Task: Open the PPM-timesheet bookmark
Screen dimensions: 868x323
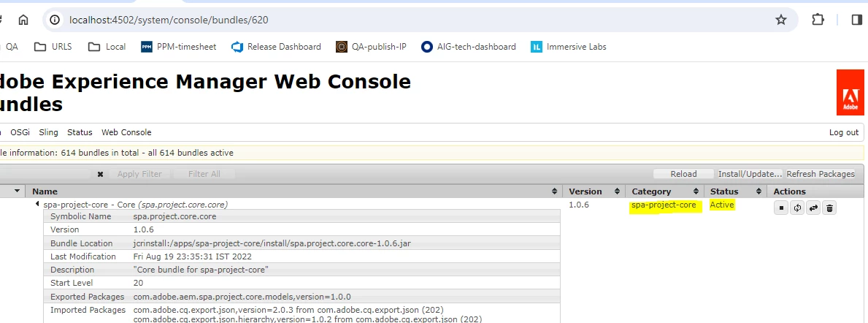Action: [x=178, y=47]
